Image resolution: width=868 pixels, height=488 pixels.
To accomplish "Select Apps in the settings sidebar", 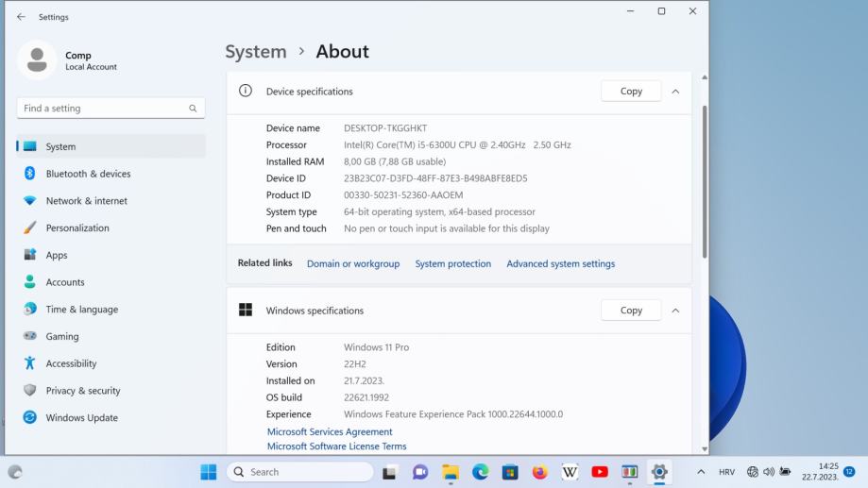I will [57, 255].
